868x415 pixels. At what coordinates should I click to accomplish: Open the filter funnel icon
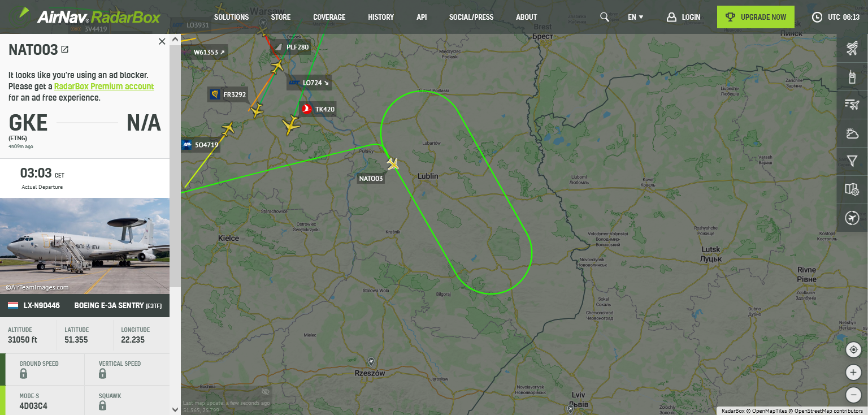(x=852, y=161)
